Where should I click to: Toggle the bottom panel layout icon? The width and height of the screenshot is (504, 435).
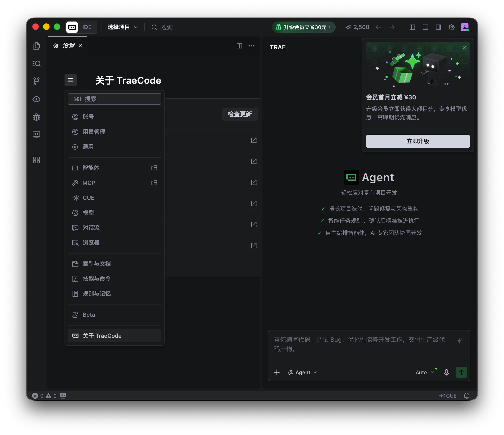pyautogui.click(x=425, y=27)
